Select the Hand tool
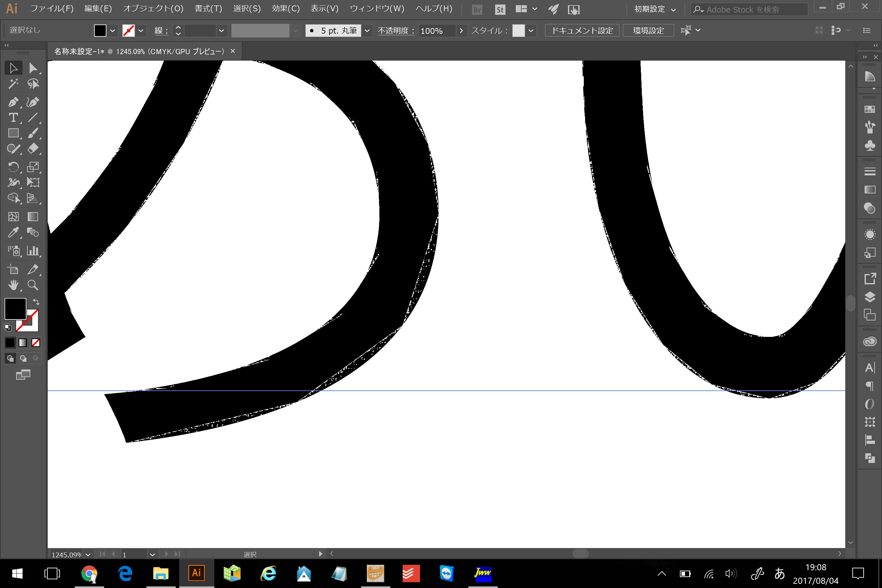Screen dimensions: 882x588 click(13, 285)
